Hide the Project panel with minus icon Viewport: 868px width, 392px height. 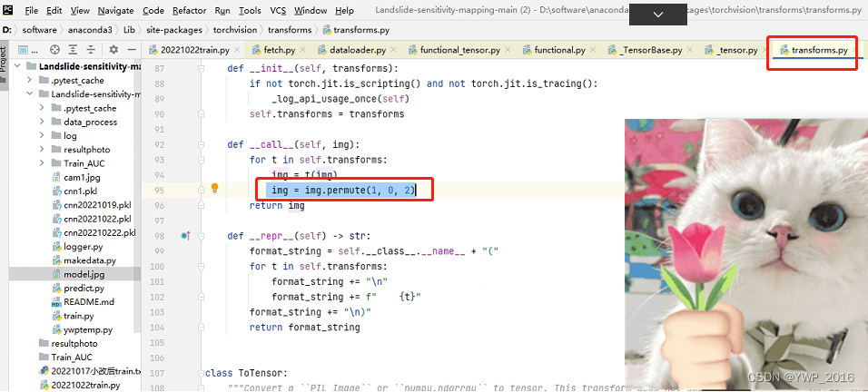[131, 50]
